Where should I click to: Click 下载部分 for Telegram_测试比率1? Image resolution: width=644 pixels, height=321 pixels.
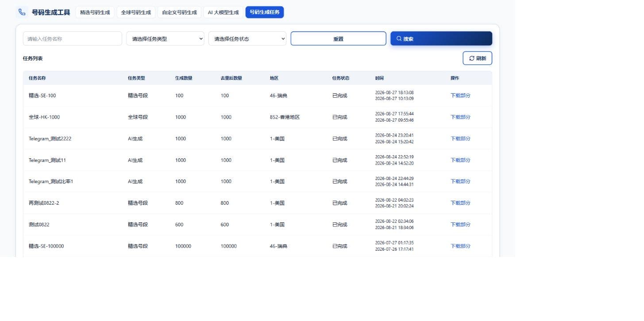click(460, 181)
